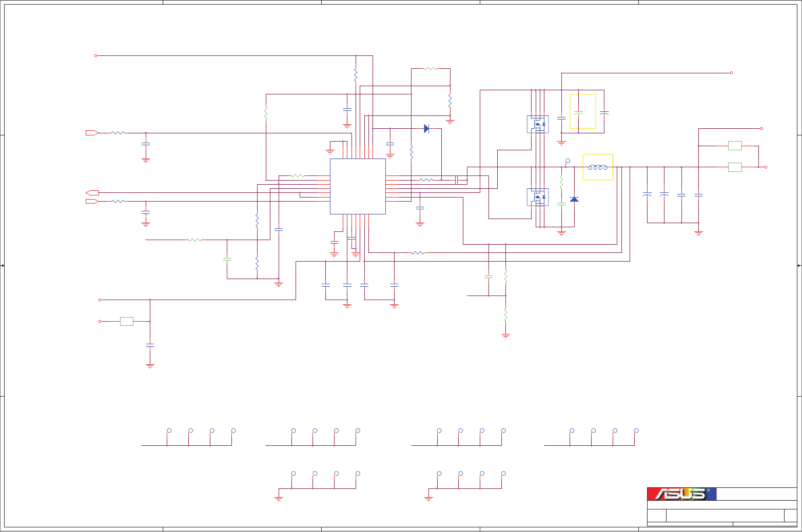Select the lower MOSFET symbol
802x532 pixels.
pyautogui.click(x=538, y=197)
